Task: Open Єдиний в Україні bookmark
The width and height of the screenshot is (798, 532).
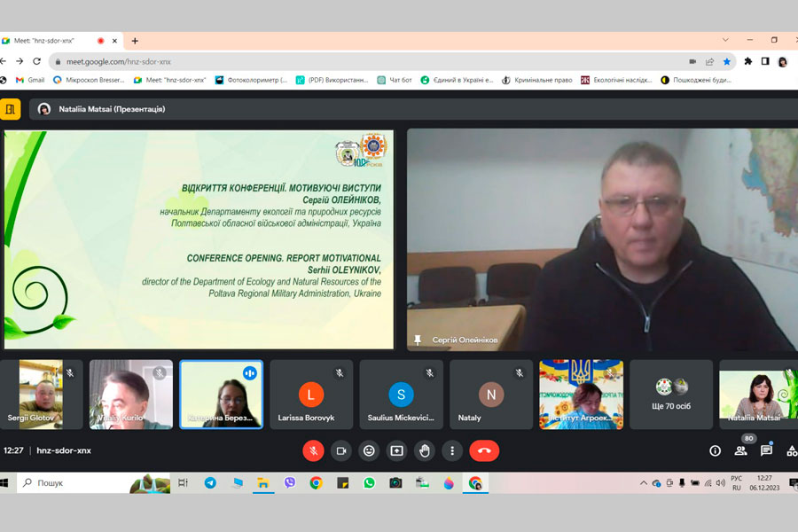Action: [x=457, y=80]
